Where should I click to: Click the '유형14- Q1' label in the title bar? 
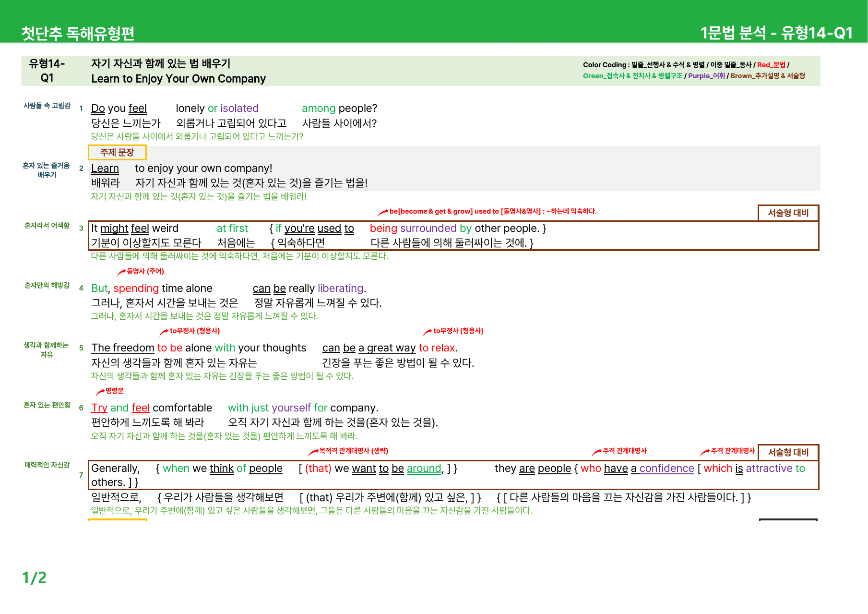pyautogui.click(x=47, y=71)
